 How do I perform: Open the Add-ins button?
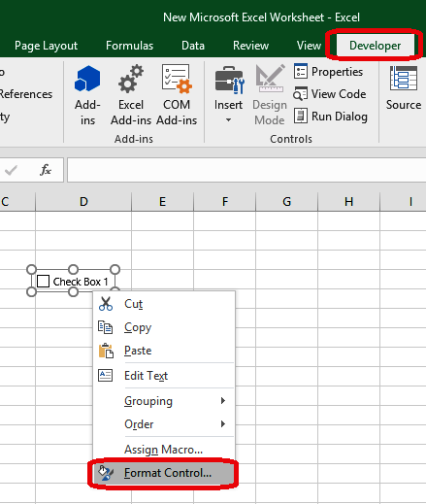pos(87,95)
